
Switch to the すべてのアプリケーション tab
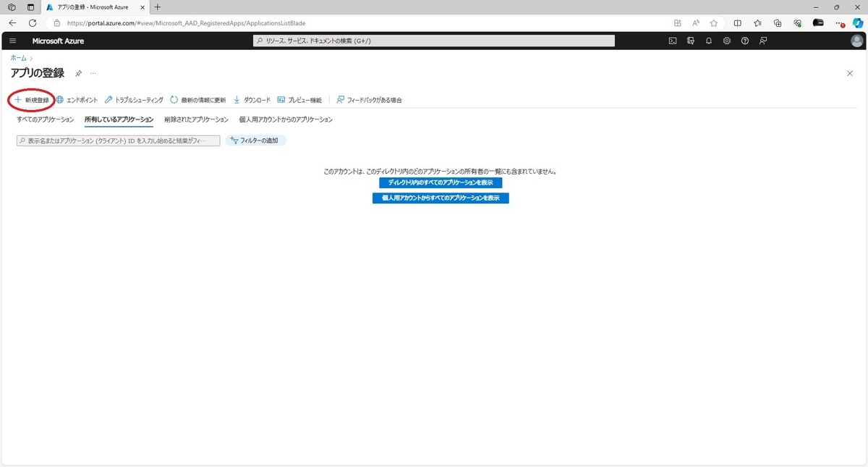tap(45, 119)
